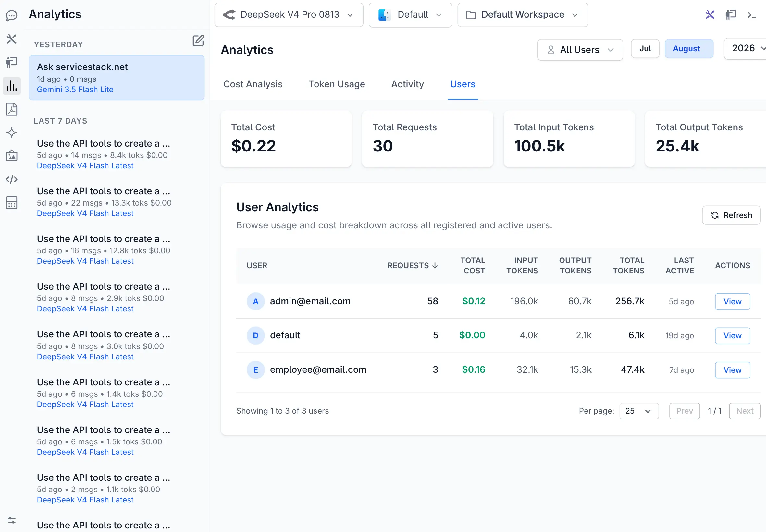766x532 pixels.
Task: View details for employee@email.com
Action: [732, 370]
